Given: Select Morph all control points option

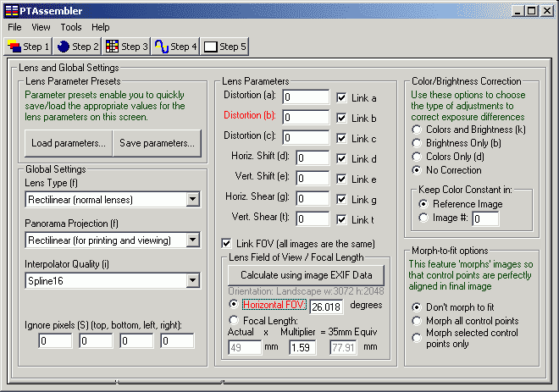Looking at the screenshot, I should pyautogui.click(x=417, y=321).
